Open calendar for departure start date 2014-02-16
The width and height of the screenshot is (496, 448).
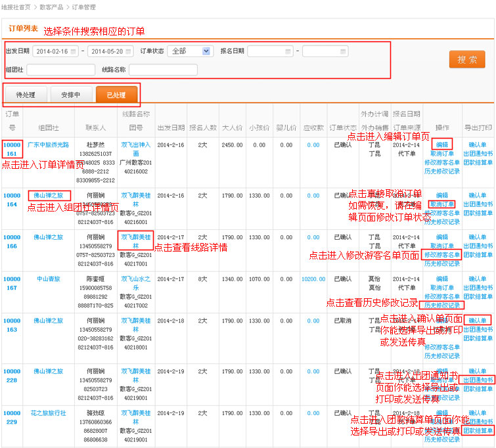73,51
